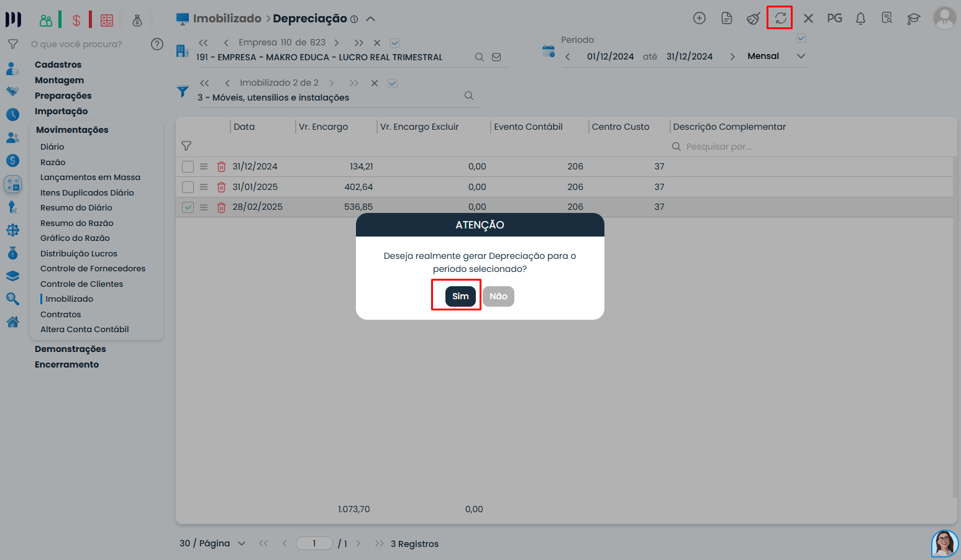The height and width of the screenshot is (560, 961).
Task: Click the search icon in Imobilizado field
Action: pos(469,96)
